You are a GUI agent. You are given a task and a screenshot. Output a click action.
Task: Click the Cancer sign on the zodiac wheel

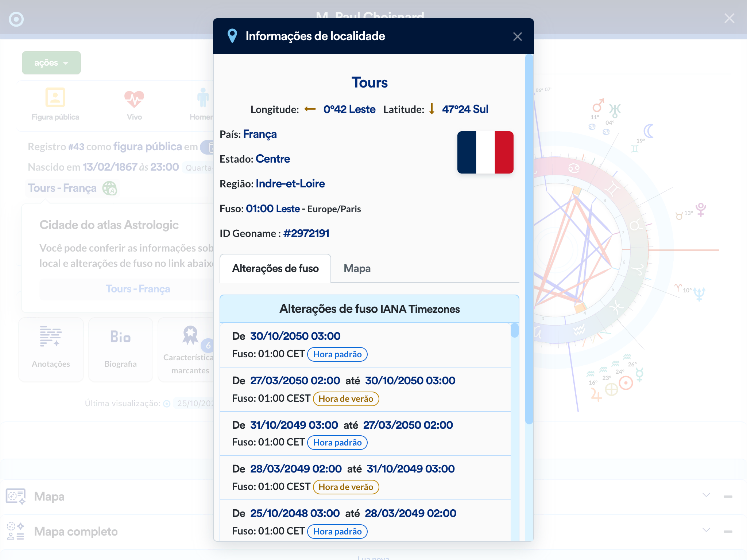(574, 168)
